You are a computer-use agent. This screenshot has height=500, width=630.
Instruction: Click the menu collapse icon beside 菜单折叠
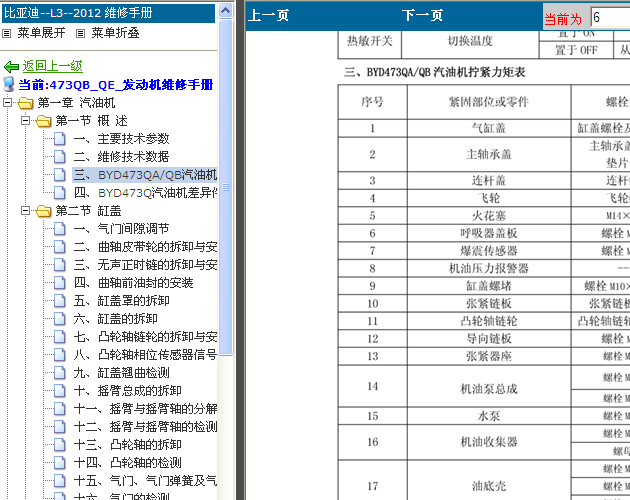click(x=80, y=33)
